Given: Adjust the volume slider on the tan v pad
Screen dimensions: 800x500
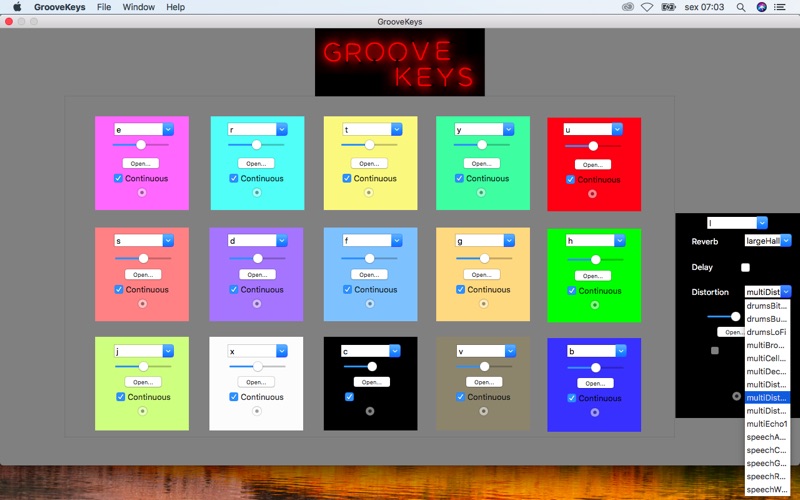Looking at the screenshot, I should click(x=484, y=366).
